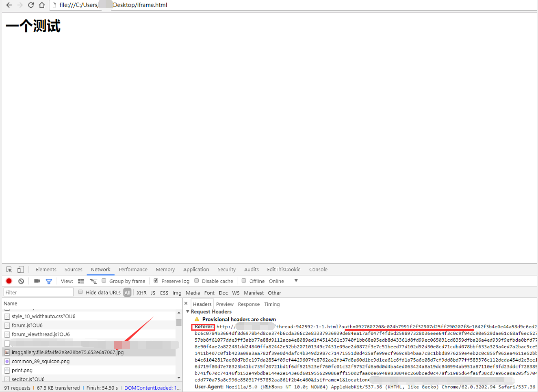Select seditor.js?OU6 request row
This screenshot has width=538, height=392.
pos(89,379)
